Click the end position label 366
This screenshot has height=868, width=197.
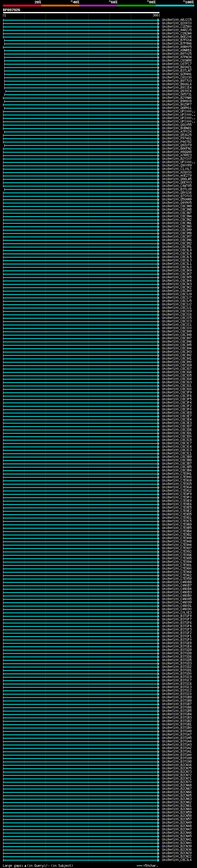click(x=155, y=15)
